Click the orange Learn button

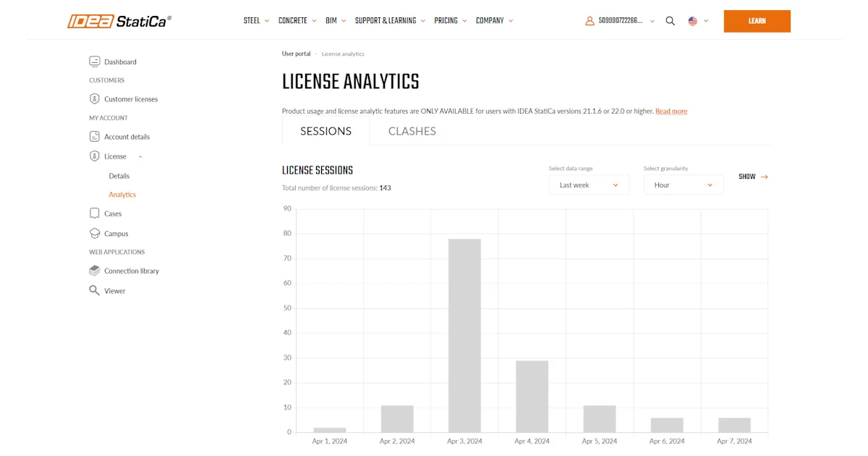click(x=757, y=21)
